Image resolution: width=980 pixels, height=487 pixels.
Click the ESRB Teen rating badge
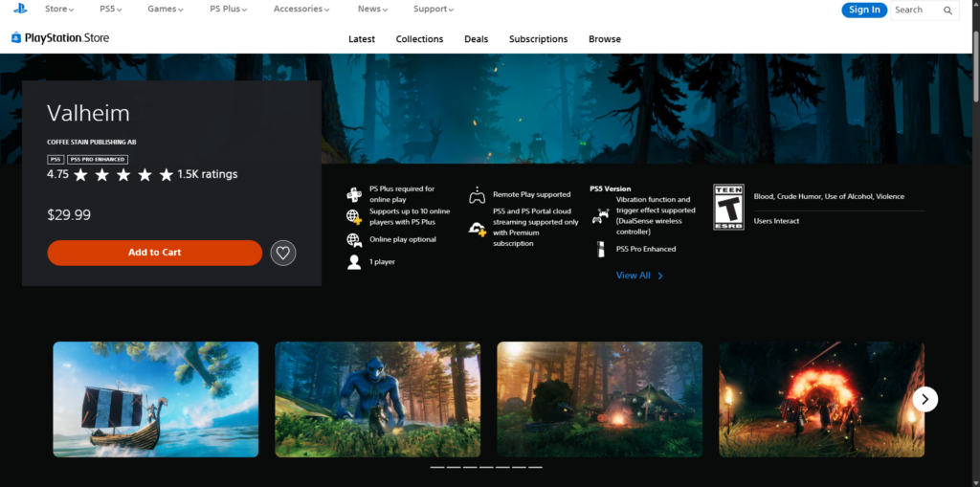tap(728, 207)
